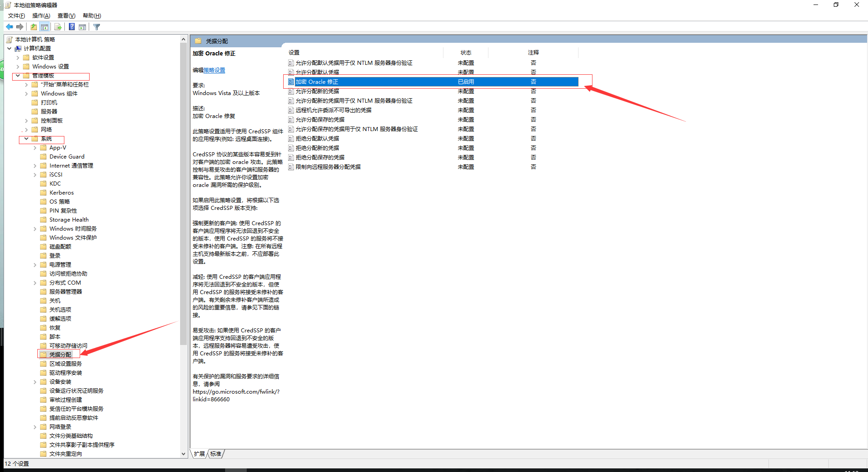Expand the App-V node

pos(35,148)
